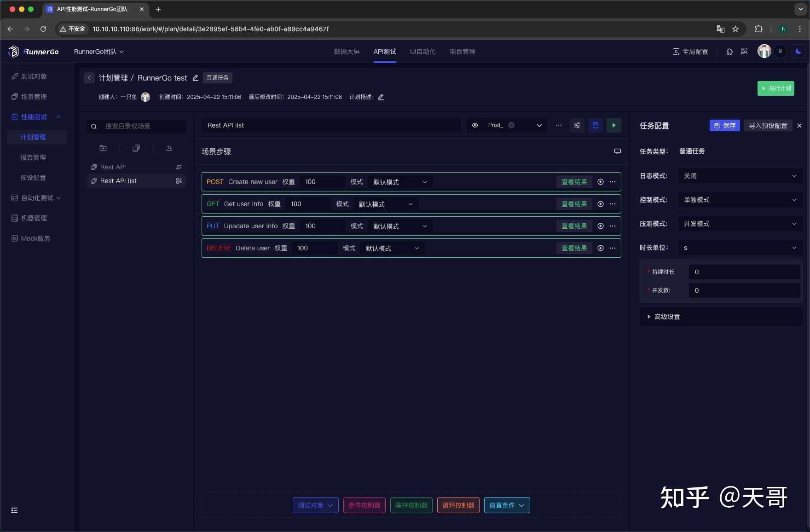Expand the 默认模式 dropdown on the POST step

coord(399,182)
